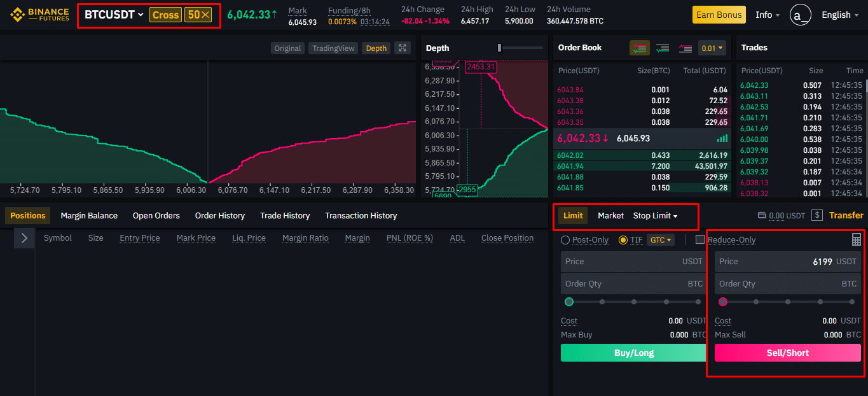Screen dimensions: 868x396
Task: Click the 0.00 USDT balance
Action: (x=787, y=216)
